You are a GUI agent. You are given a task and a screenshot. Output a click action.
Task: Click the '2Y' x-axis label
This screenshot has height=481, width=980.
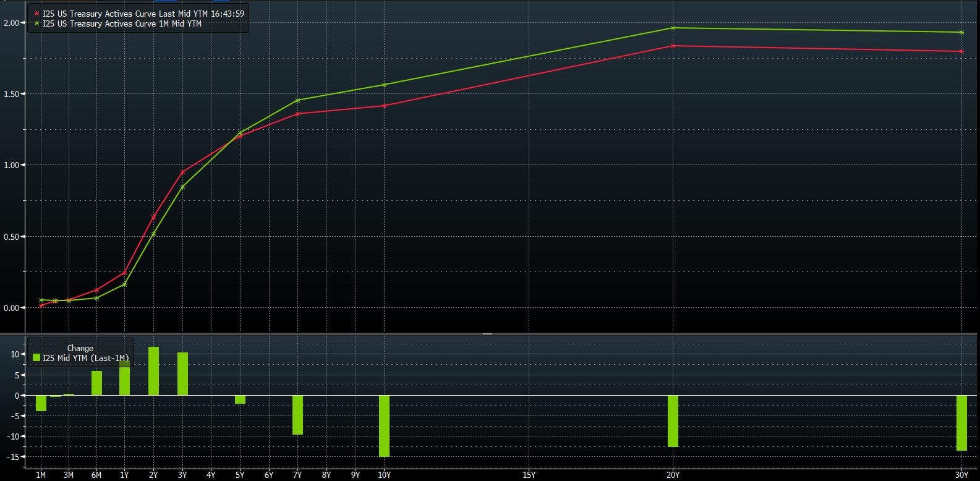pyautogui.click(x=153, y=475)
